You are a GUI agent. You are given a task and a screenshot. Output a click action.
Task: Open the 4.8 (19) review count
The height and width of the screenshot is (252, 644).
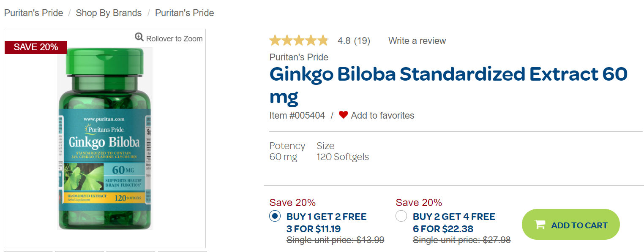(x=354, y=41)
